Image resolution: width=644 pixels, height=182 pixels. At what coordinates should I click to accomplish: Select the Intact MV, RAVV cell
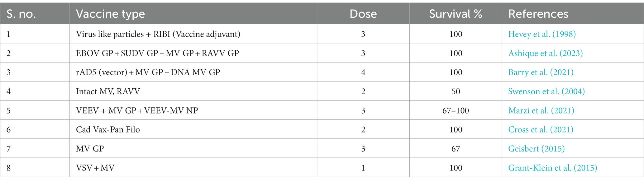click(193, 91)
